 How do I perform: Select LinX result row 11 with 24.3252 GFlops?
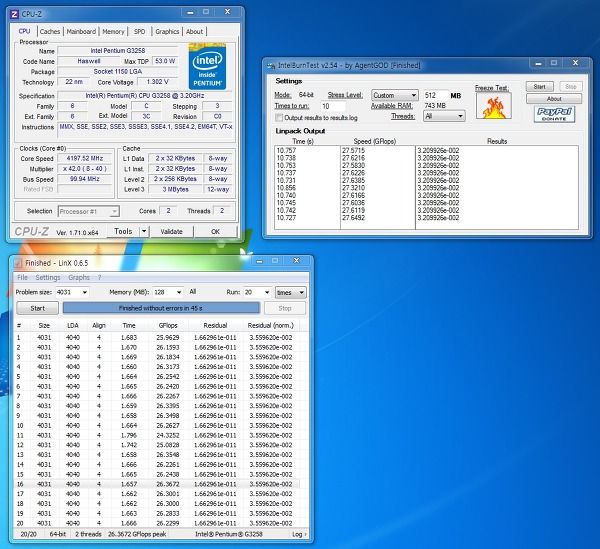click(156, 435)
